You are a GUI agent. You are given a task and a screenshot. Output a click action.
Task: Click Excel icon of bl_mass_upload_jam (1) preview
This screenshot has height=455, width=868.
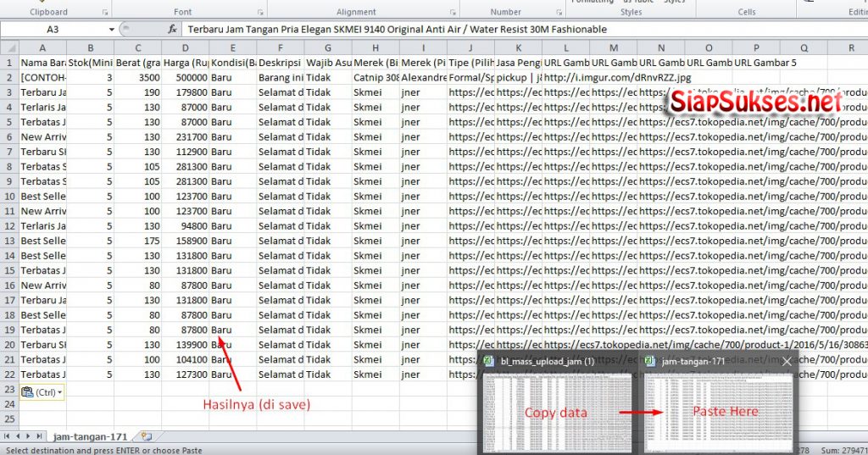(488, 361)
